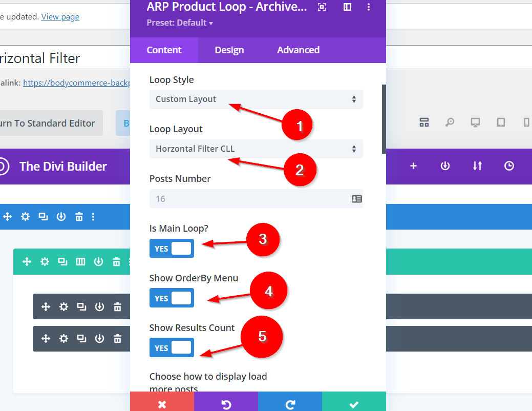Click the Posts Number input field
The image size is (532, 411).
pos(248,199)
